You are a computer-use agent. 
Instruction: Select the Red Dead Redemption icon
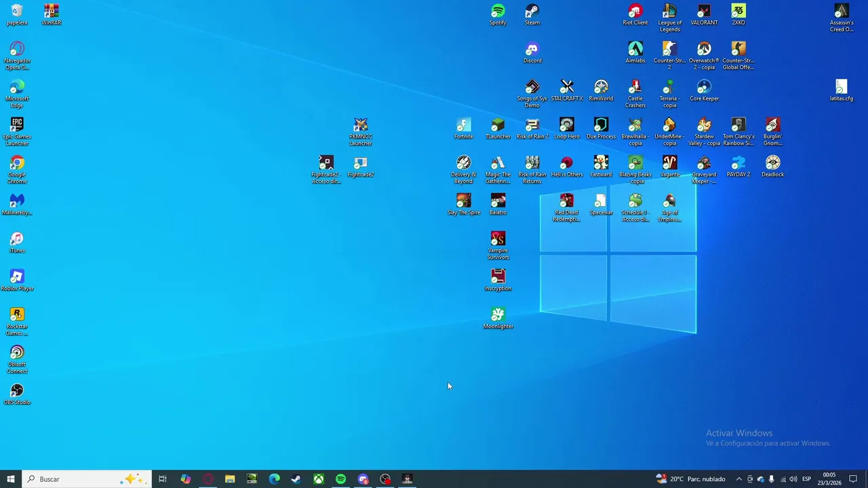567,207
